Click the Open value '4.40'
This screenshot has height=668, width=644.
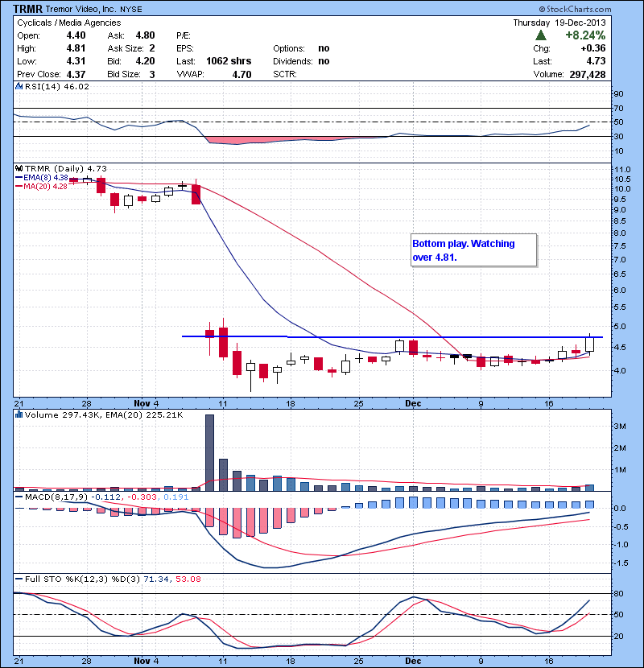[x=76, y=35]
